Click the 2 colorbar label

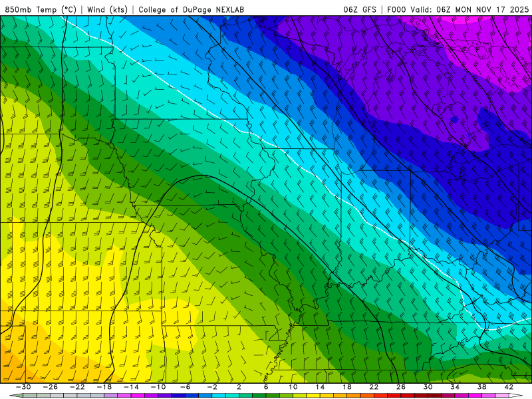tap(239, 387)
